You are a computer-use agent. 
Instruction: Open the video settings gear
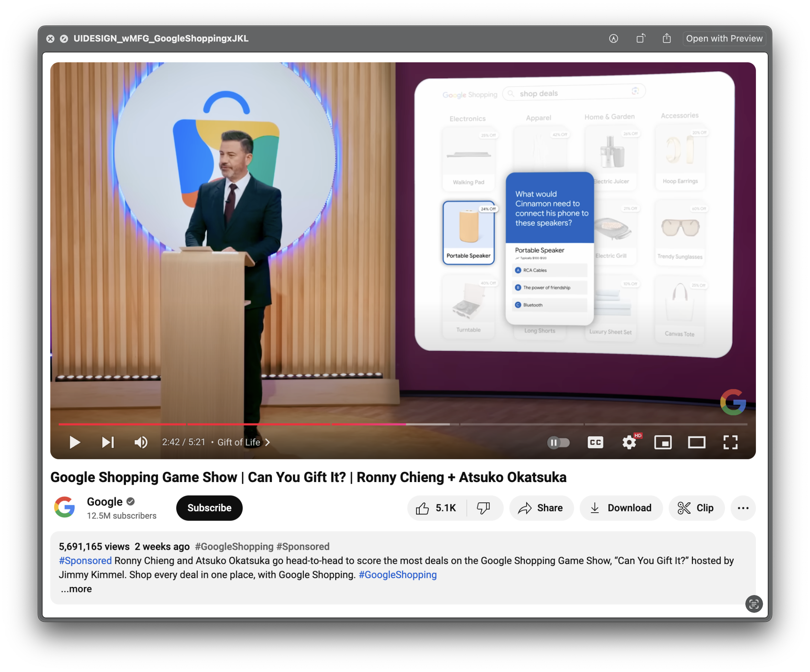(629, 442)
